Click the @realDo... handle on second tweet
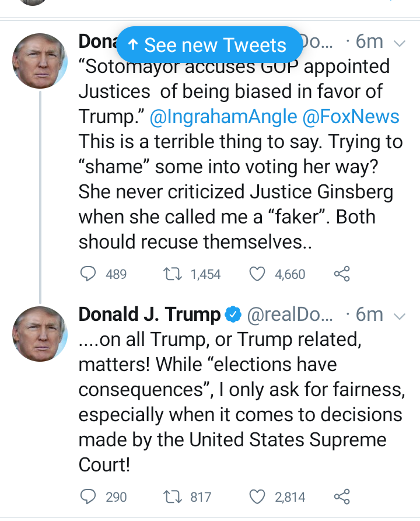 (290, 314)
